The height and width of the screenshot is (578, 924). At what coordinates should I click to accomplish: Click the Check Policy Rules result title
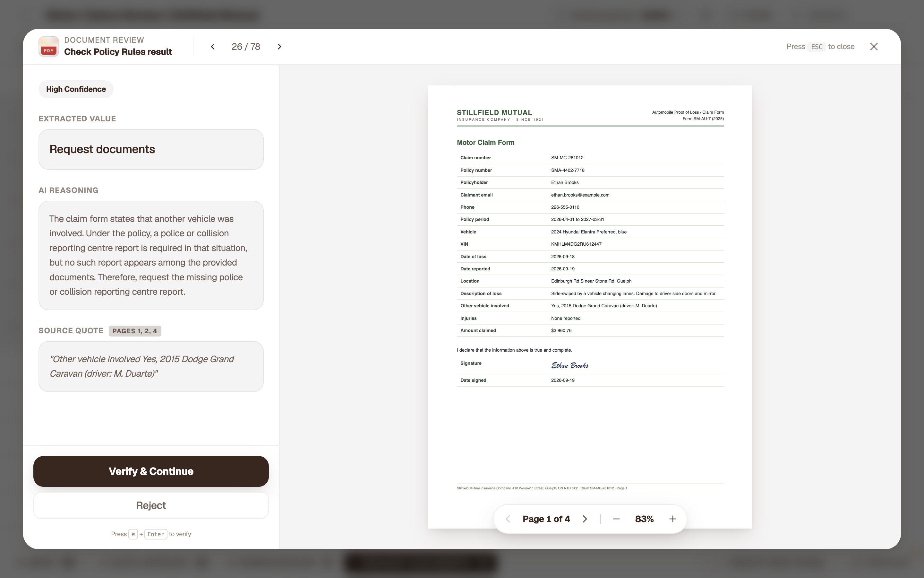coord(118,52)
